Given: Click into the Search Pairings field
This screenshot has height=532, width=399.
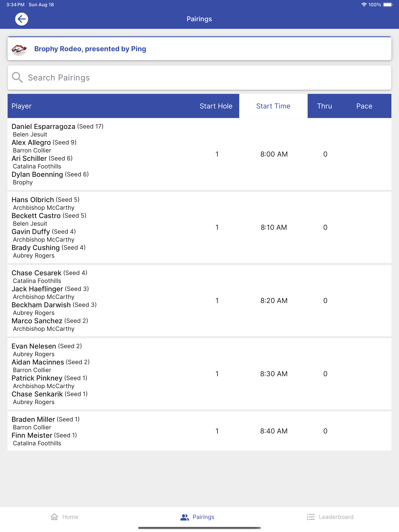Looking at the screenshot, I should point(199,78).
